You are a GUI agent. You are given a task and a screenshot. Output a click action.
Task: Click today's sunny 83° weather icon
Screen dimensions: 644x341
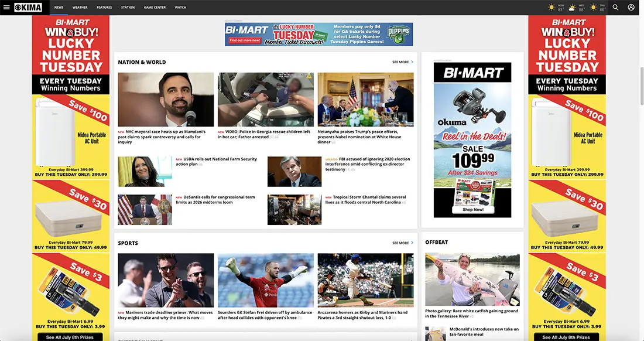pyautogui.click(x=551, y=8)
